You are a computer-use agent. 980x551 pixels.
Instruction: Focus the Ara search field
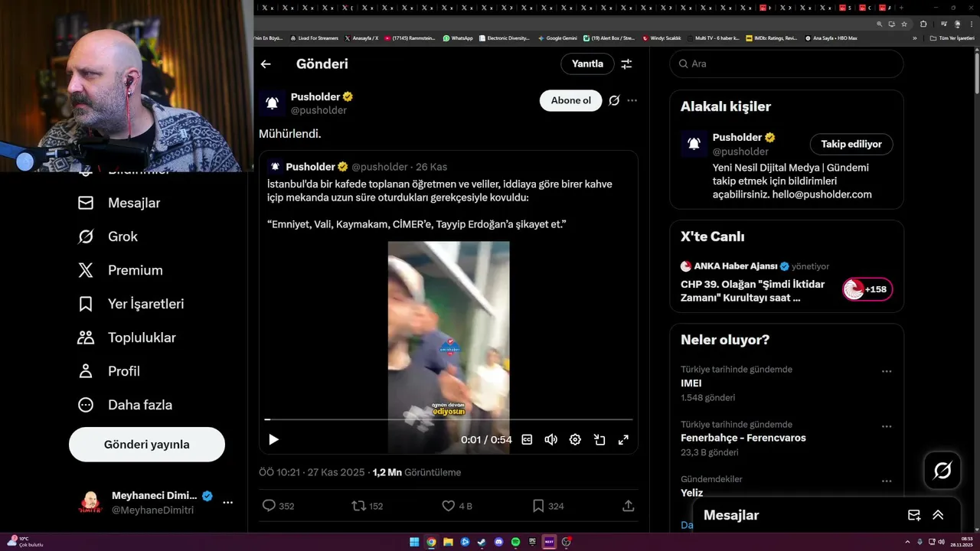(x=787, y=64)
